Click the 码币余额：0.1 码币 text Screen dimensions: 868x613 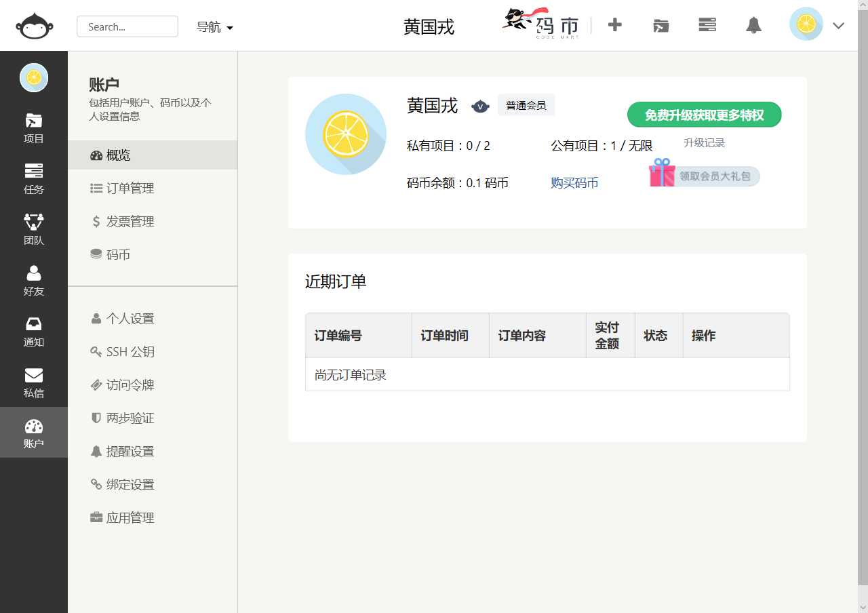458,182
